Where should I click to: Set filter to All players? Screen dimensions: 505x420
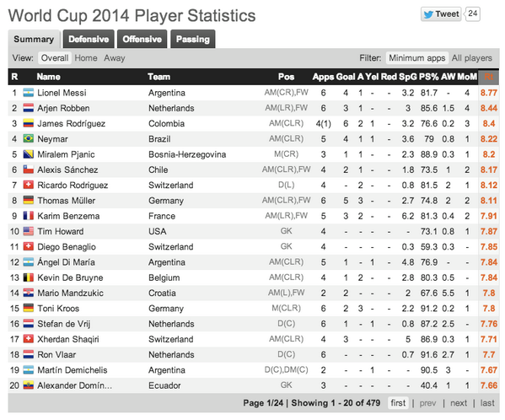(x=471, y=58)
